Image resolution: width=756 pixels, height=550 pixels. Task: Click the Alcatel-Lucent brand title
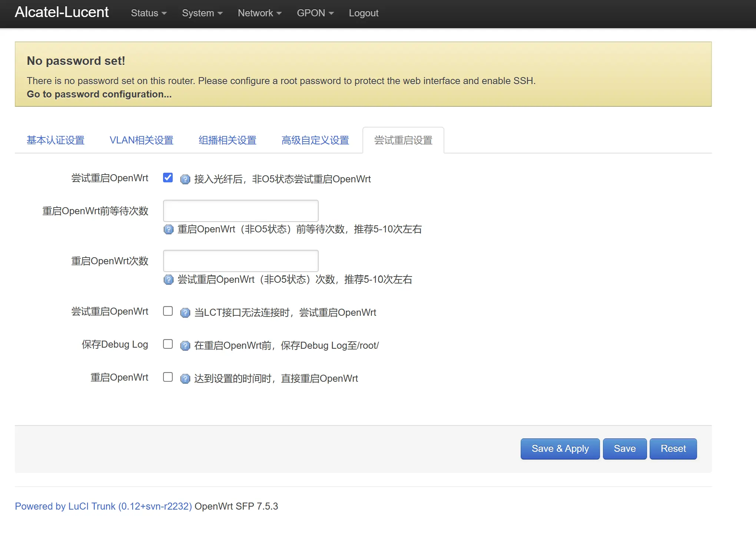pos(62,12)
